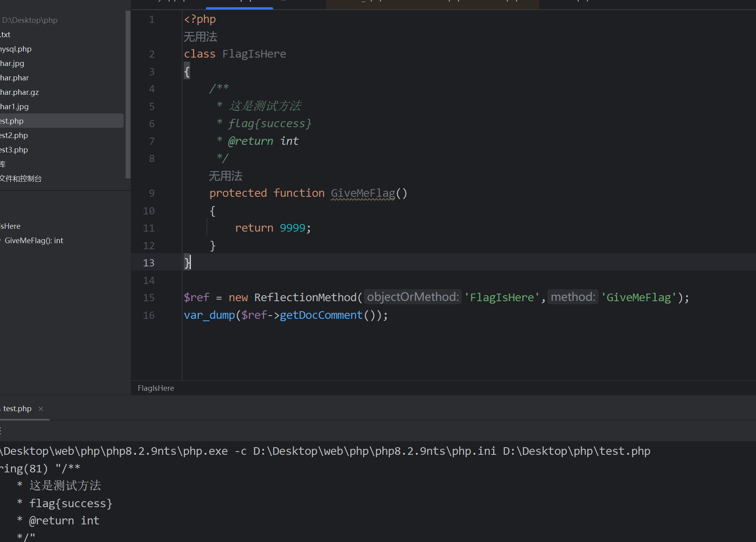Close the test.php run tab

pos(41,408)
